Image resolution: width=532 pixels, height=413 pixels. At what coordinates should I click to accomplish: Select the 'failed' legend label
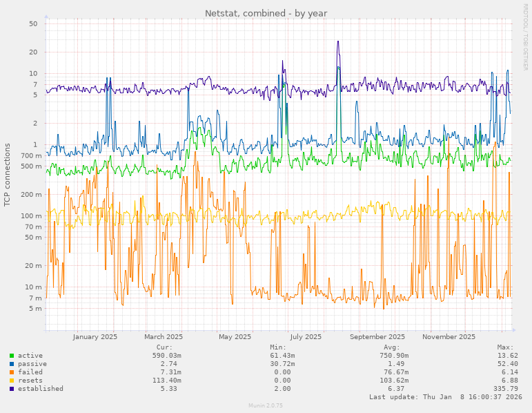pos(30,372)
